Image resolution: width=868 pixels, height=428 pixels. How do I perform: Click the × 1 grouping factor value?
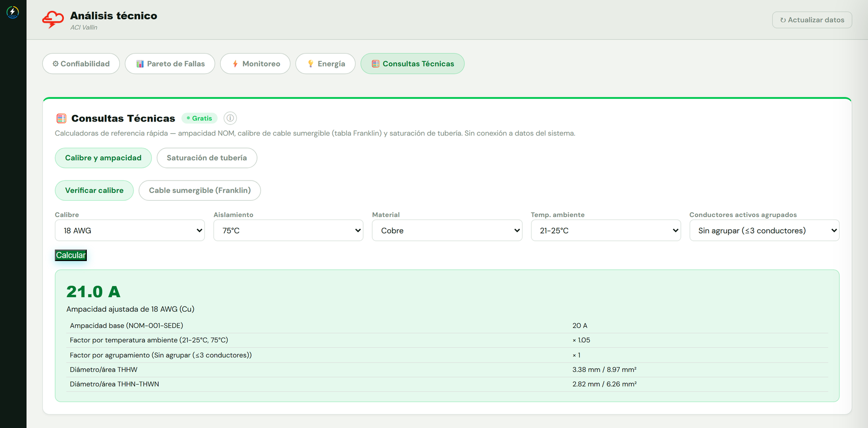coord(576,355)
